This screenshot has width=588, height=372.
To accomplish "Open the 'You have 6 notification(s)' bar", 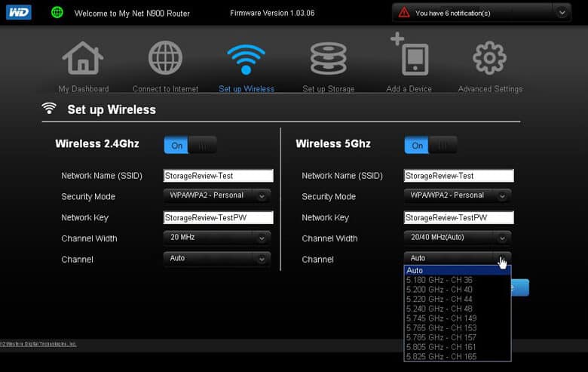I will pyautogui.click(x=482, y=13).
